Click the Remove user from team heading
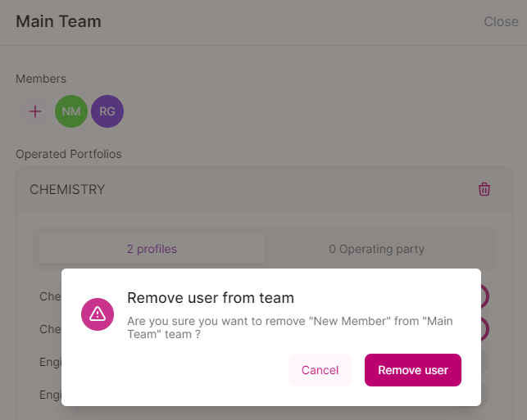Image resolution: width=527 pixels, height=420 pixels. coord(211,297)
